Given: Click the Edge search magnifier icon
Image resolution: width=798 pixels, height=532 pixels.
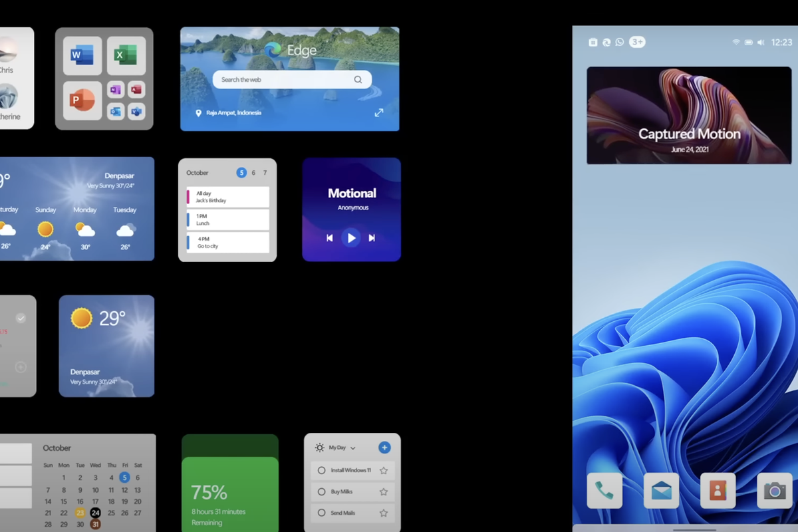Looking at the screenshot, I should pyautogui.click(x=358, y=80).
